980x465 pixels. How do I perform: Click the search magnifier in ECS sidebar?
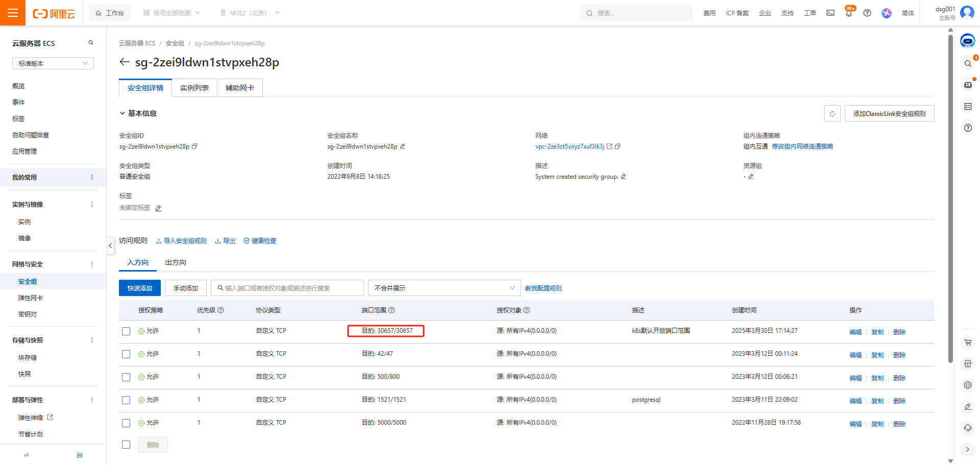(x=91, y=43)
